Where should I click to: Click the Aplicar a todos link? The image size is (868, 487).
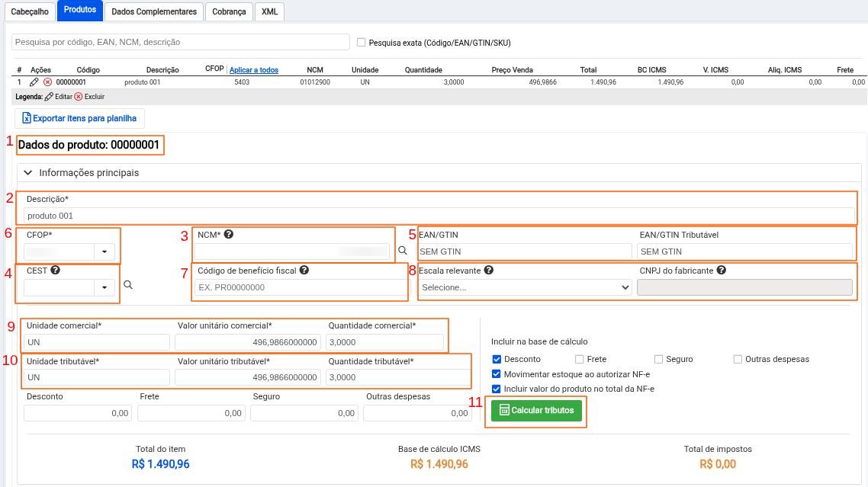254,70
